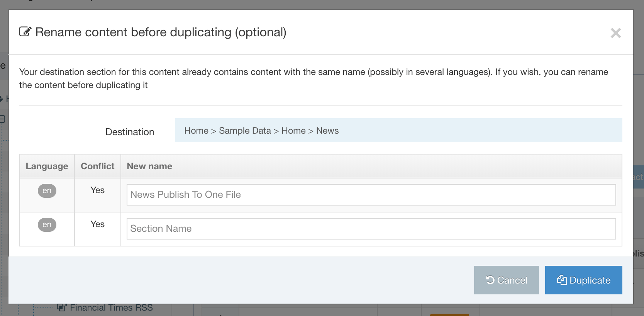This screenshot has width=644, height=316.
Task: Click the Conflict column header
Action: [x=97, y=166]
